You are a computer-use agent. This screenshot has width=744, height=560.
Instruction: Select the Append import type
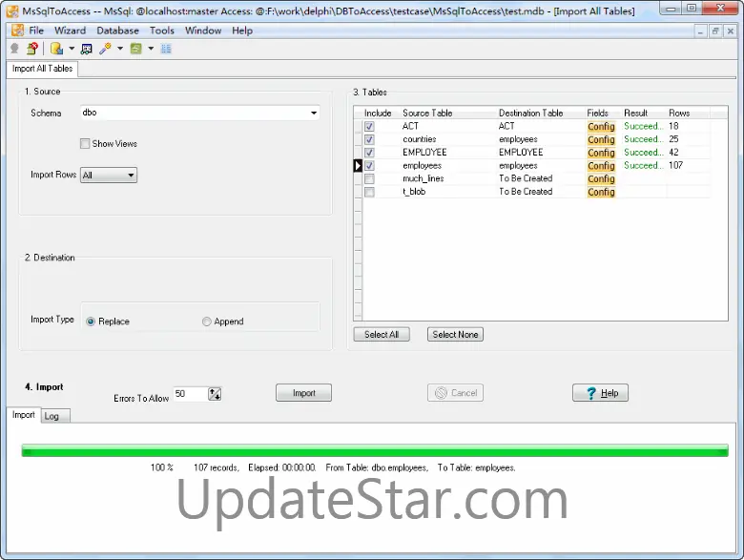(206, 321)
